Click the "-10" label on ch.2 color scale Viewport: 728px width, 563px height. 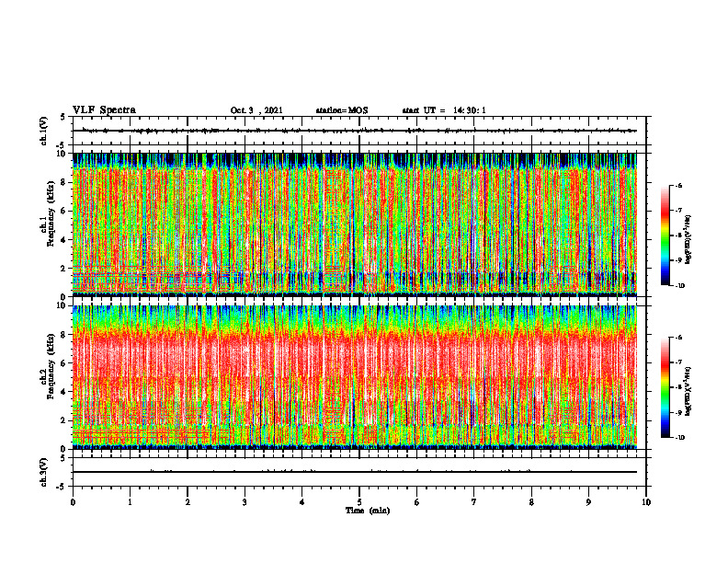[x=679, y=438]
